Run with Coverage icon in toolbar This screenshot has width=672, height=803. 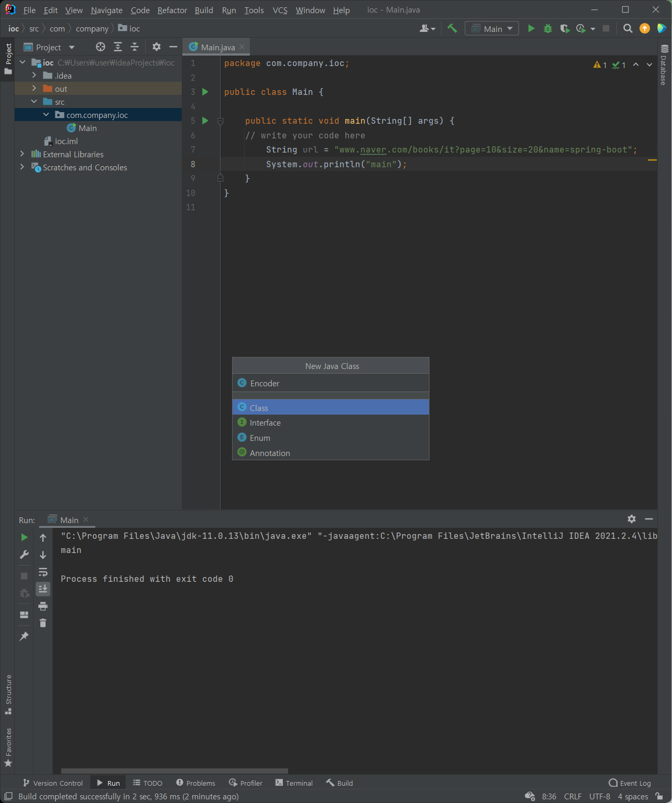point(565,28)
